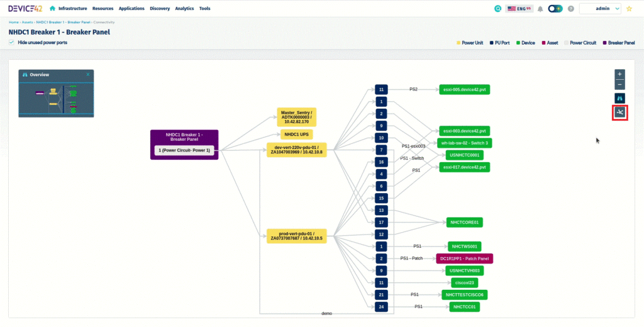Viewport: 644px width, 327px height.
Task: Open the Resources menu
Action: [x=103, y=8]
